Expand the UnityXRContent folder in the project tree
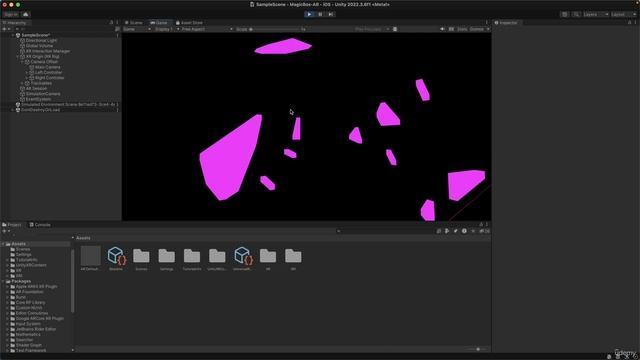640x360 pixels. [x=7, y=265]
